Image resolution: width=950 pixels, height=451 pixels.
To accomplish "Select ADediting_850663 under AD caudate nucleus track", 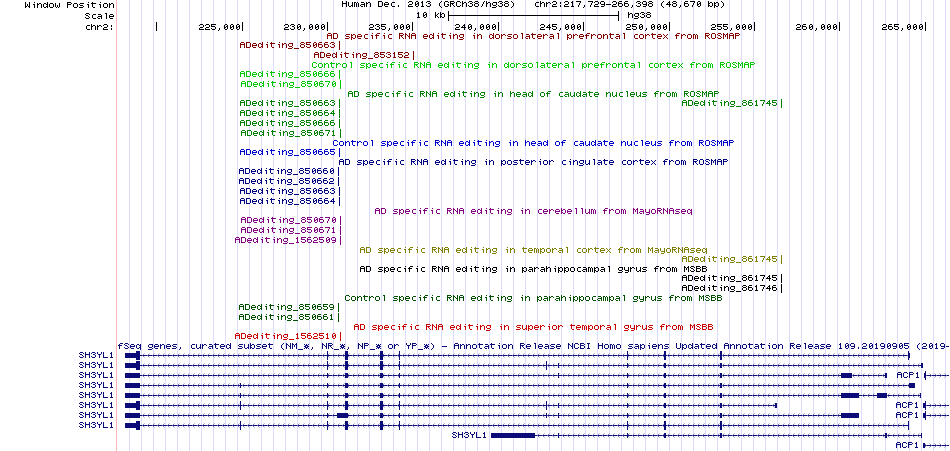I will (x=287, y=104).
